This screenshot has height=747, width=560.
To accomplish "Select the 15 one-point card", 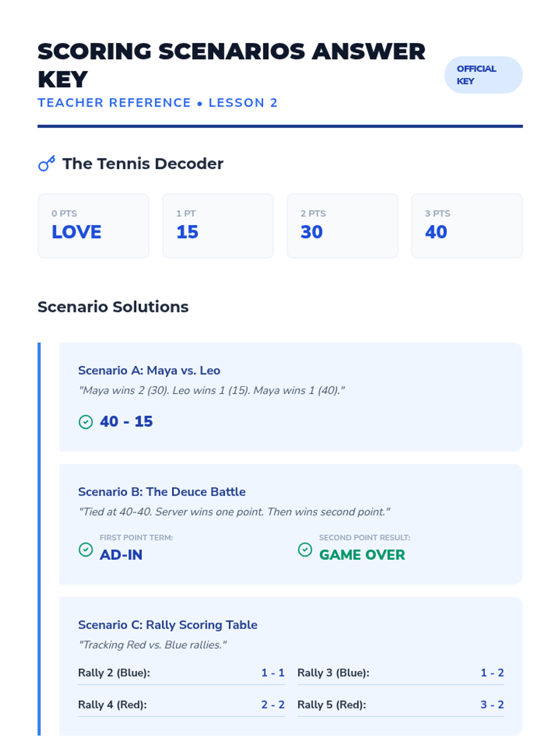I will point(217,226).
